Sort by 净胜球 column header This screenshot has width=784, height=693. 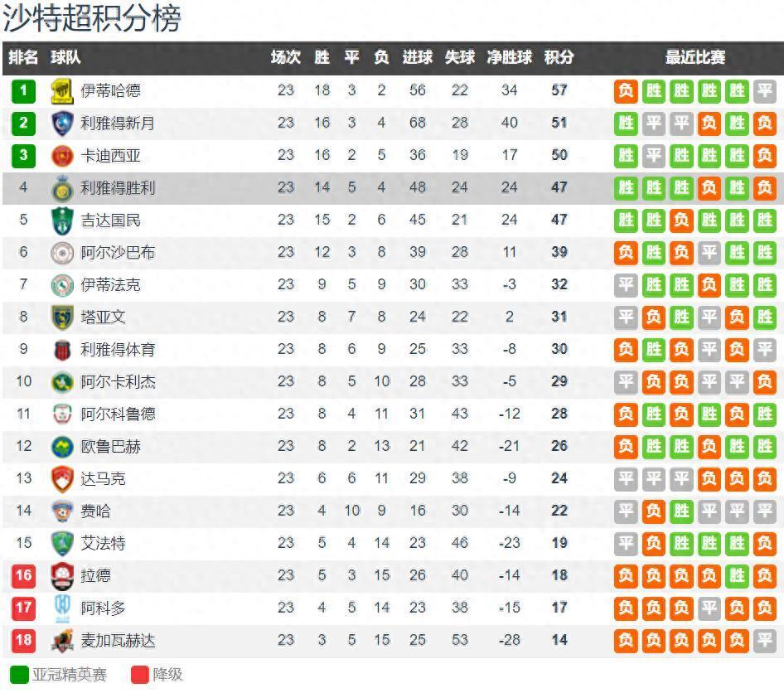coord(510,57)
